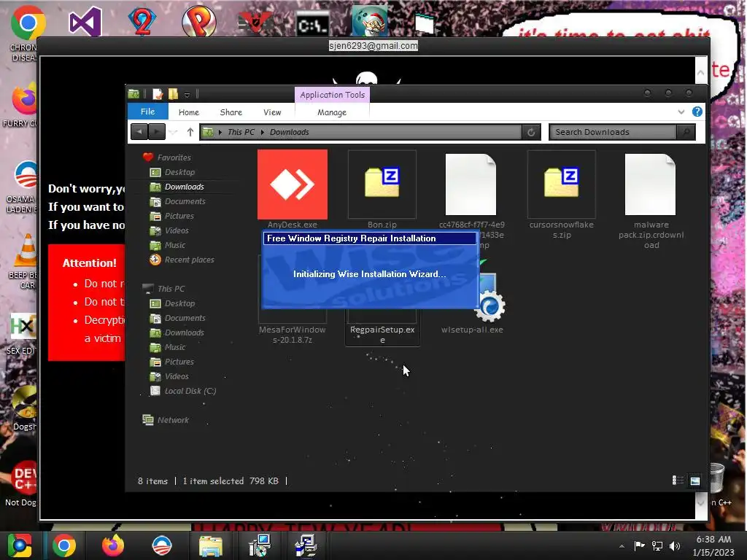Click This PC in address breadcrumb
The image size is (747, 560).
click(241, 132)
